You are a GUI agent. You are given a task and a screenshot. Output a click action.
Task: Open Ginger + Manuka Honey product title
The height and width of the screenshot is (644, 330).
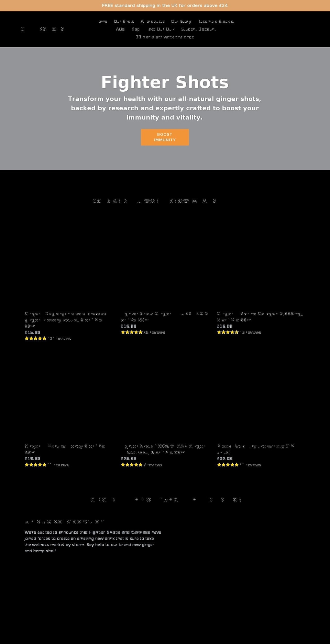point(65,449)
